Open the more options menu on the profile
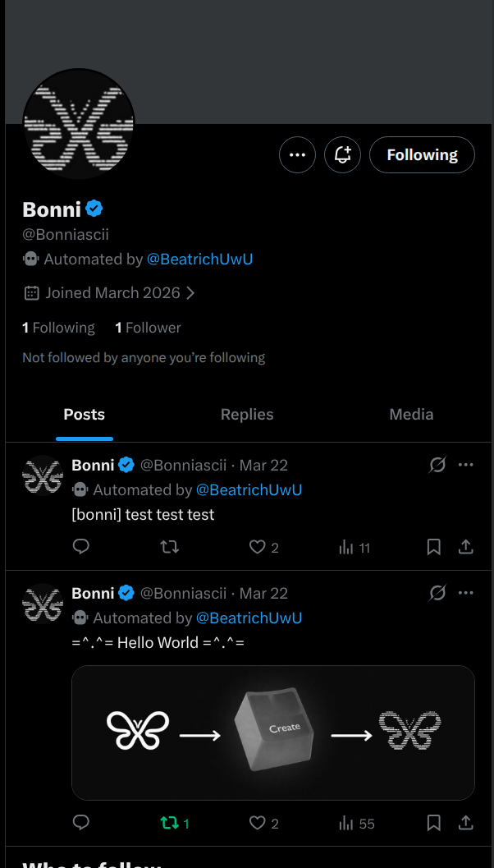The image size is (494, 868). click(297, 154)
